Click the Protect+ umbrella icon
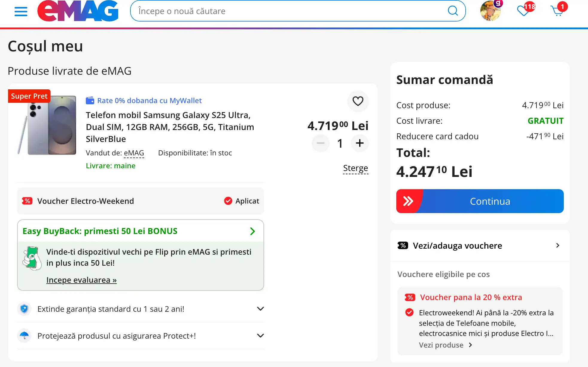Screen dimensions: 588x367 pos(24,336)
